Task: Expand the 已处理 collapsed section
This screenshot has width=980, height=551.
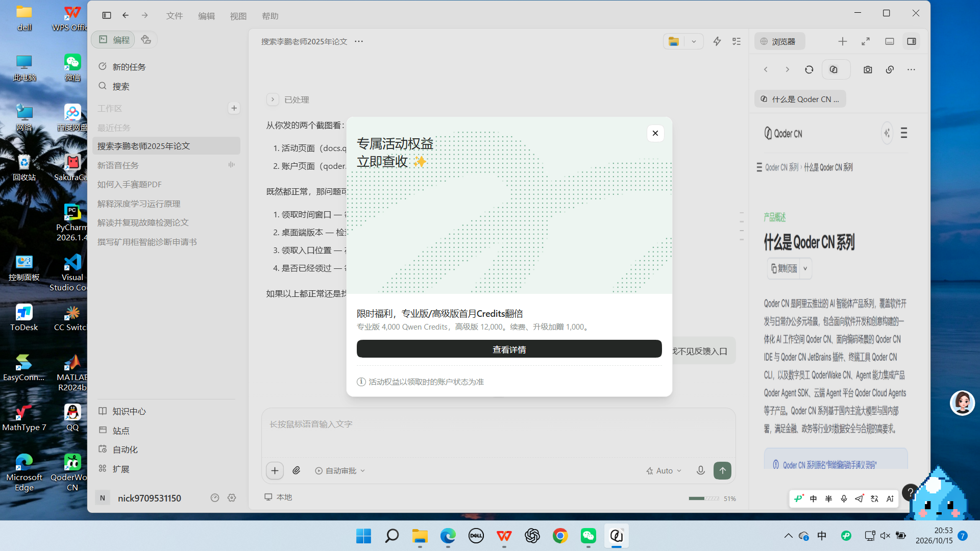Action: (273, 99)
